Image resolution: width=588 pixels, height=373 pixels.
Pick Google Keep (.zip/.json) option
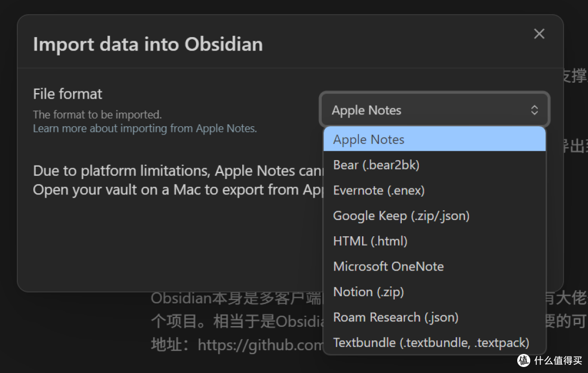tap(434, 216)
